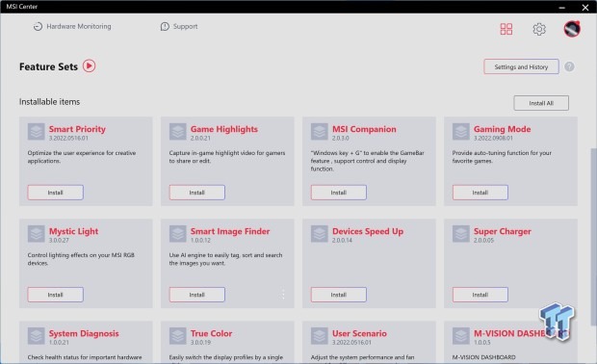Image resolution: width=597 pixels, height=364 pixels.
Task: Install Game Highlights
Action: (196, 193)
